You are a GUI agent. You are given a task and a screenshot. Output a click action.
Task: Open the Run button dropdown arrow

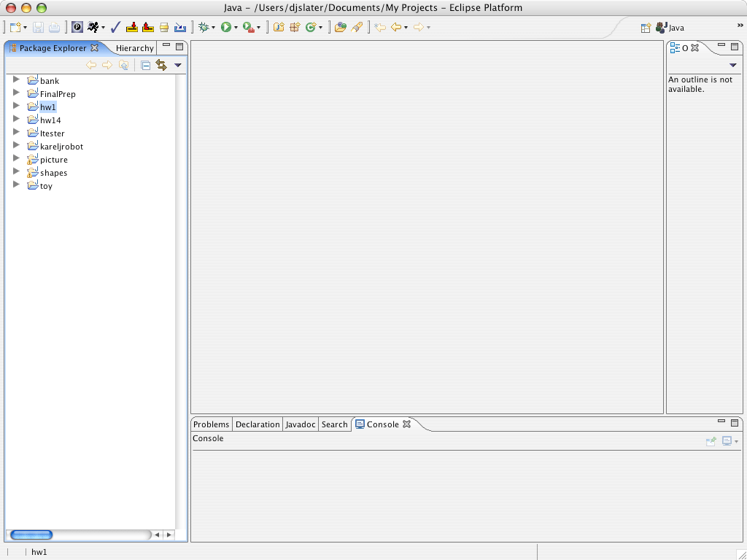click(x=236, y=27)
